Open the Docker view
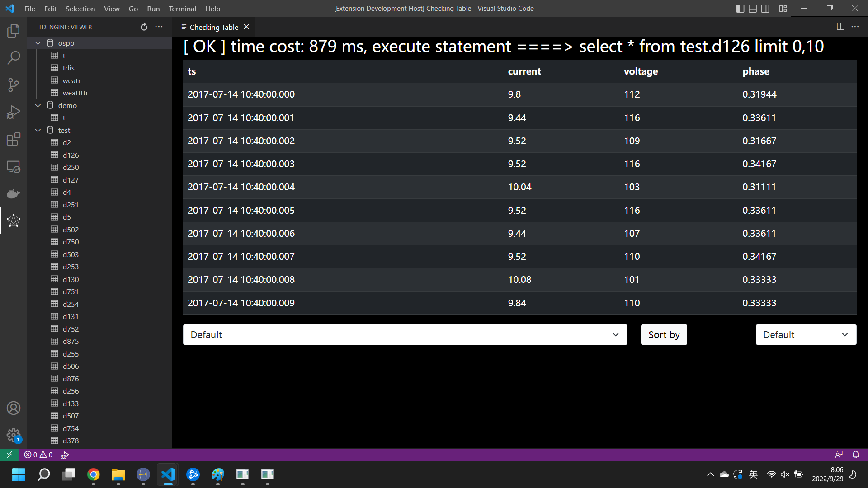 click(14, 194)
